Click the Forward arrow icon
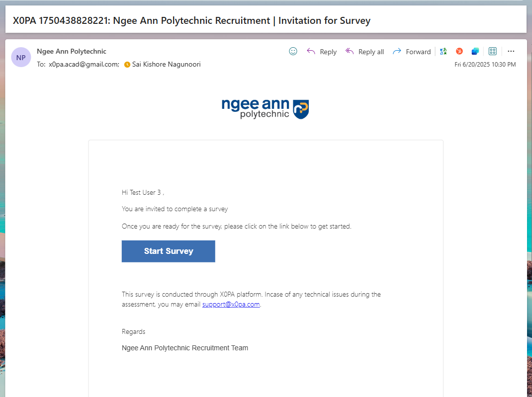532x397 pixels. coord(397,51)
